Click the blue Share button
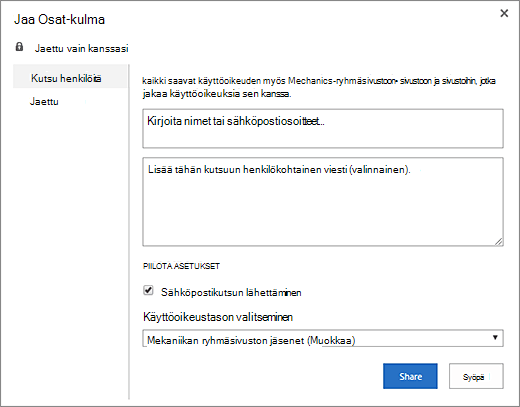Image resolution: width=520 pixels, height=407 pixels. pos(410,376)
